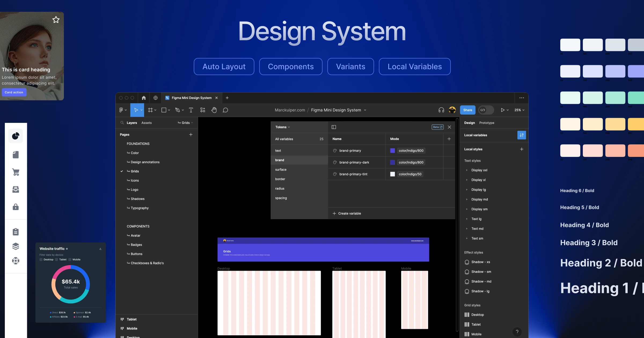Open the Figma main menu icon
This screenshot has height=338, width=644.
coord(123,110)
